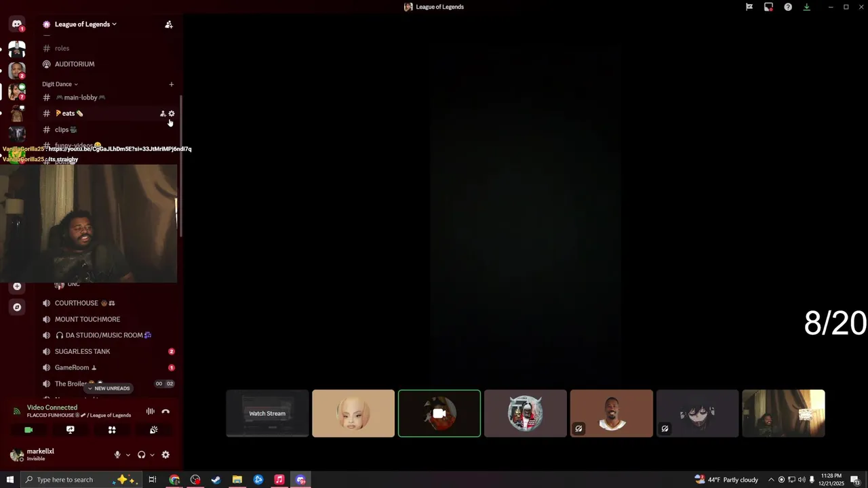Open input device options chevron by microphone
868x488 pixels.
pyautogui.click(x=127, y=455)
